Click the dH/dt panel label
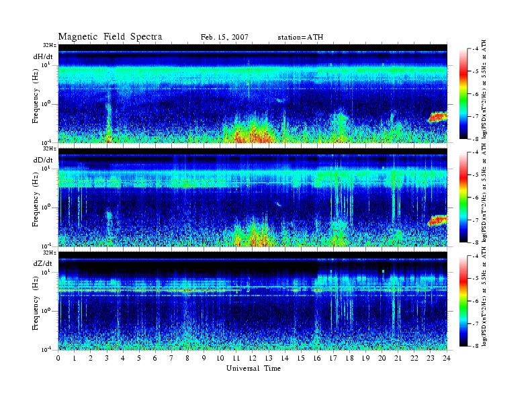This screenshot has height=411, width=532. click(43, 56)
